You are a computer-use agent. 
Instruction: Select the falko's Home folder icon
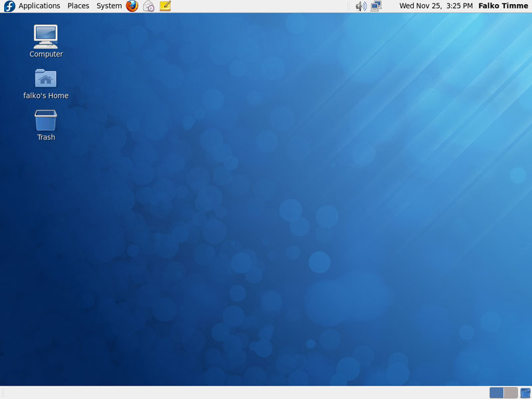click(46, 84)
